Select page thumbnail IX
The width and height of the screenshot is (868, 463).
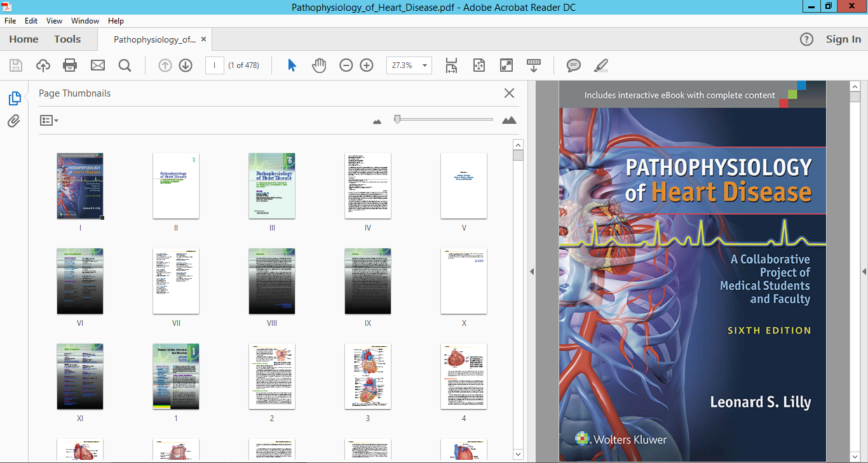(x=368, y=281)
